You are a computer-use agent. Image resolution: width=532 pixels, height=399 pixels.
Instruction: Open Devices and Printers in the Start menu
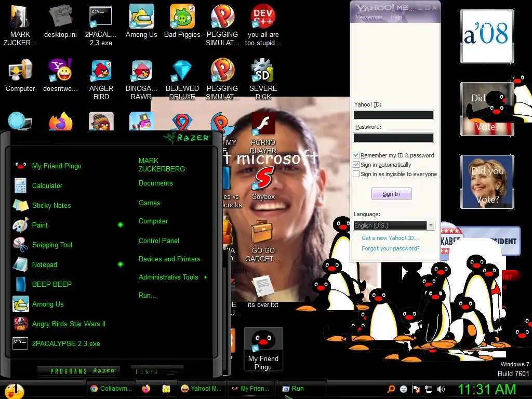pos(169,259)
